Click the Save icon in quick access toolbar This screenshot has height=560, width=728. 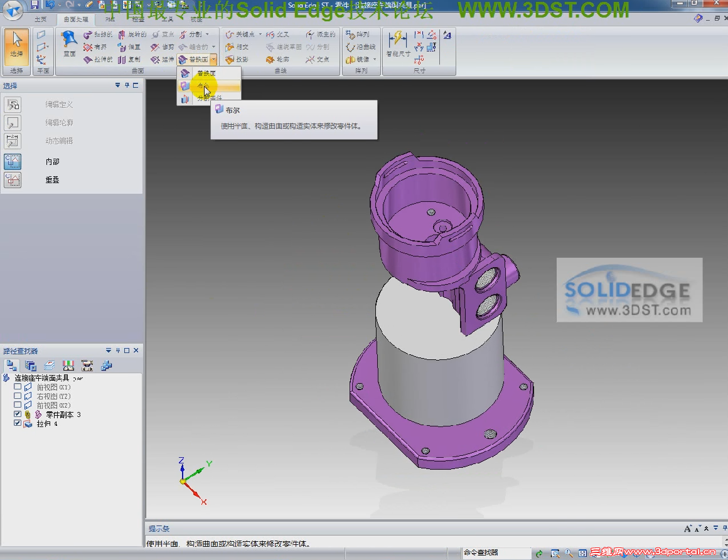tap(35, 5)
